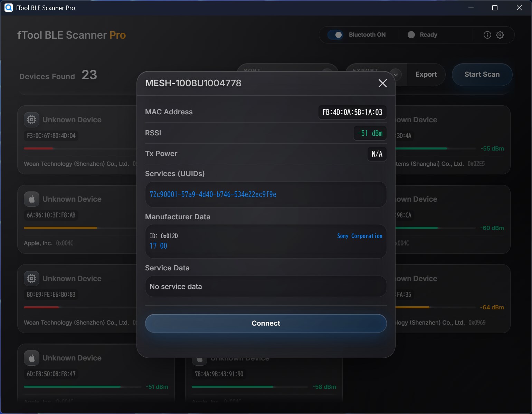Start a new scan with Start Scan
The width and height of the screenshot is (532, 414).
(x=482, y=75)
